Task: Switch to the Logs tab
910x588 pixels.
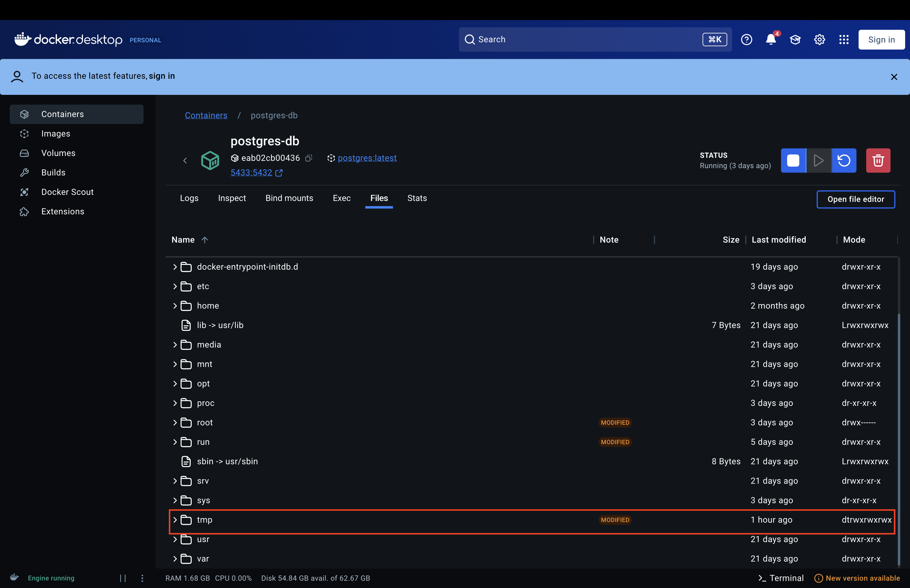Action: click(x=189, y=198)
